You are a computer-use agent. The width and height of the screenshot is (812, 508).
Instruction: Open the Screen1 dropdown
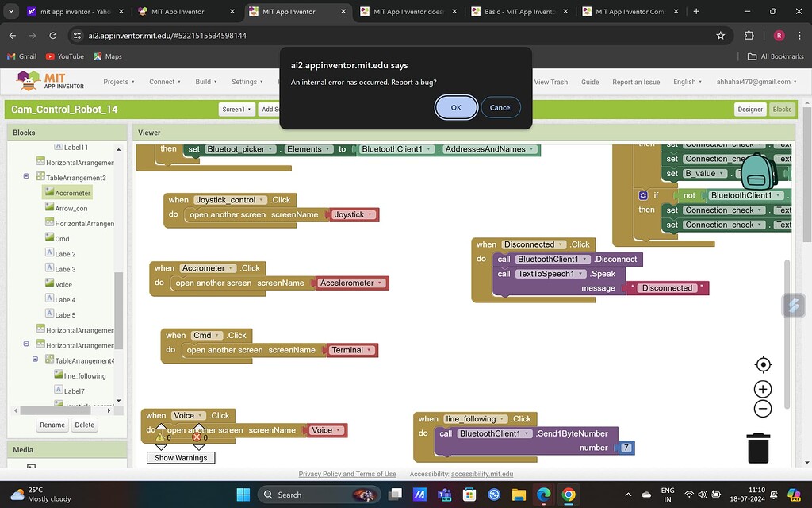coord(236,110)
